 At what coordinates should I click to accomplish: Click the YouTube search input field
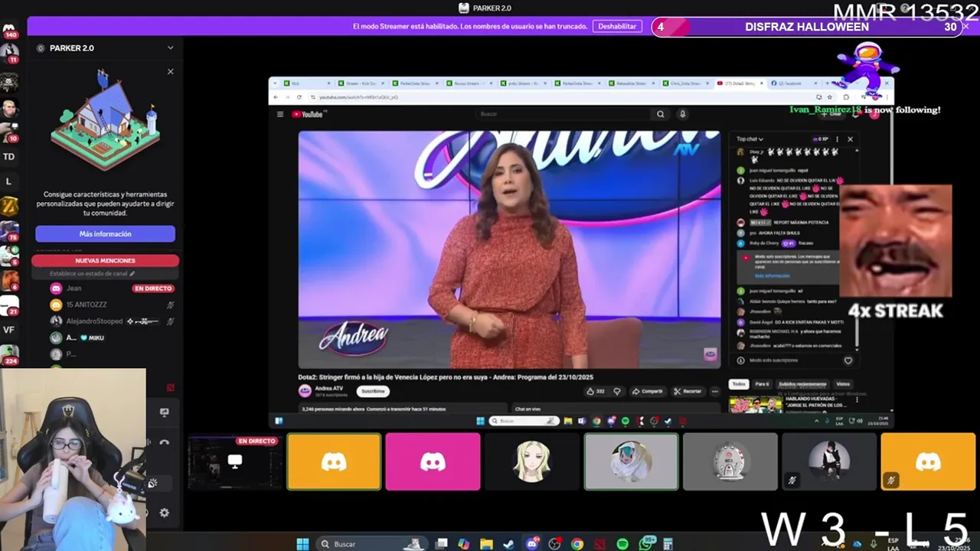[563, 114]
